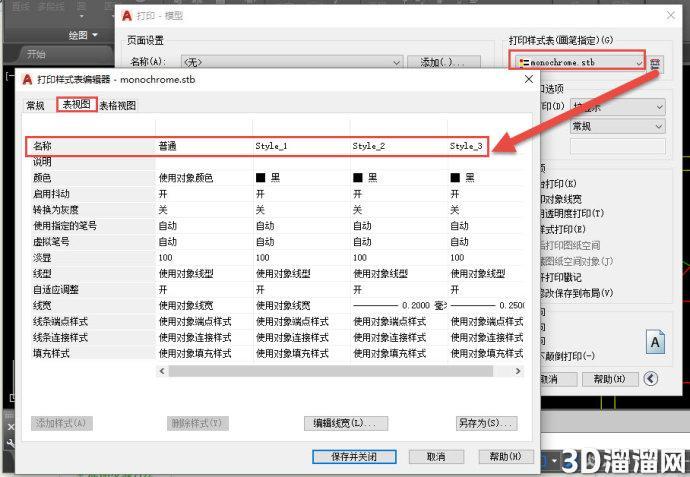
Task: Select the 普通 style name cell
Action: tap(204, 146)
